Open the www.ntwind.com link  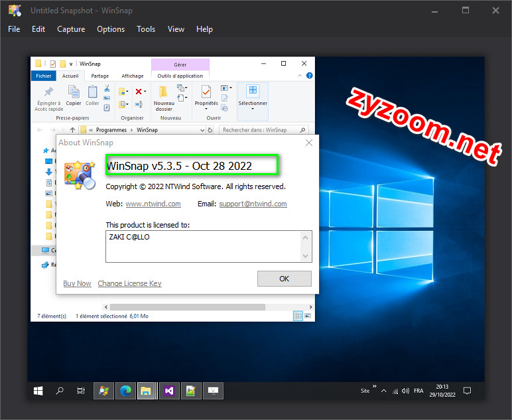pyautogui.click(x=153, y=204)
